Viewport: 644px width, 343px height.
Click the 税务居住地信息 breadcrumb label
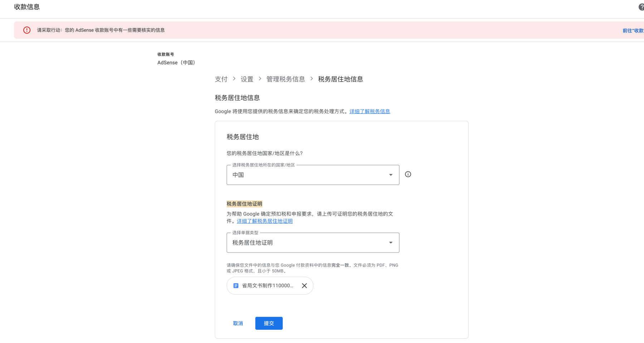tap(340, 79)
